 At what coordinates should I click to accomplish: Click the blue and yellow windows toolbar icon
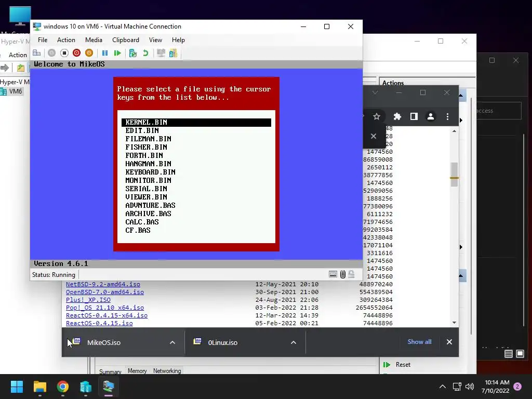[x=173, y=53]
